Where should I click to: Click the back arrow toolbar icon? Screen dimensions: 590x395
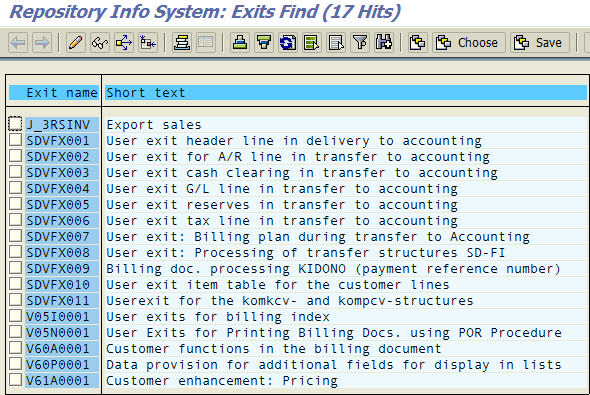tap(18, 43)
